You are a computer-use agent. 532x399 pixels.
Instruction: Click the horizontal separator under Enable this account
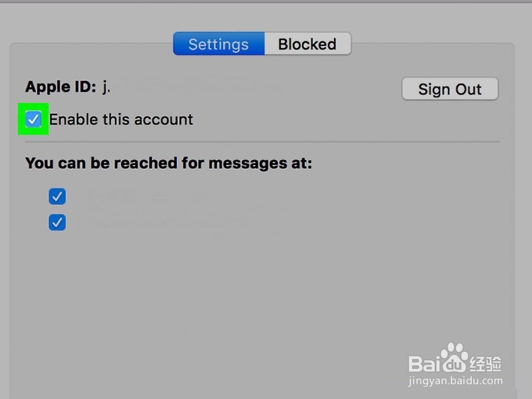[x=262, y=142]
